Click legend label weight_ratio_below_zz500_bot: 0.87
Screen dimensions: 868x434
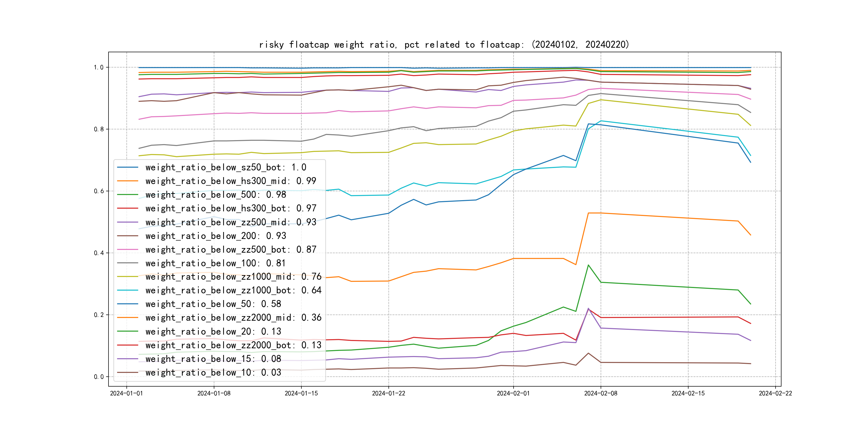(x=230, y=250)
